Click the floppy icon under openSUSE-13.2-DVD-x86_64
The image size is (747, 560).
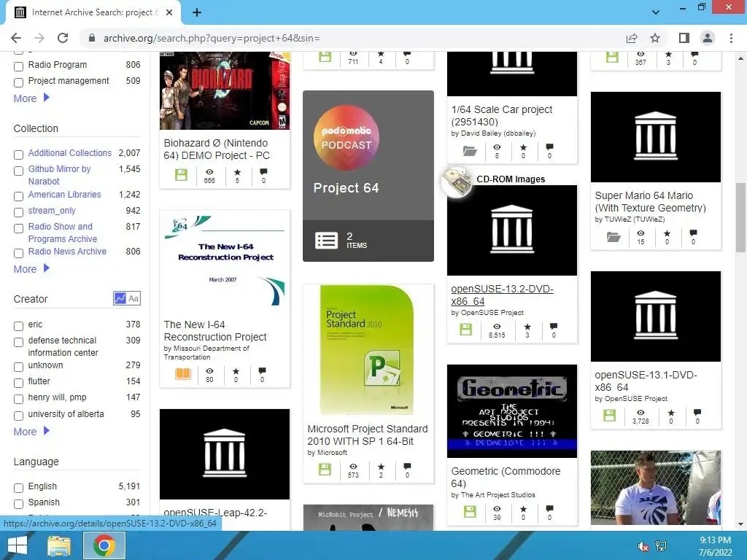point(466,329)
